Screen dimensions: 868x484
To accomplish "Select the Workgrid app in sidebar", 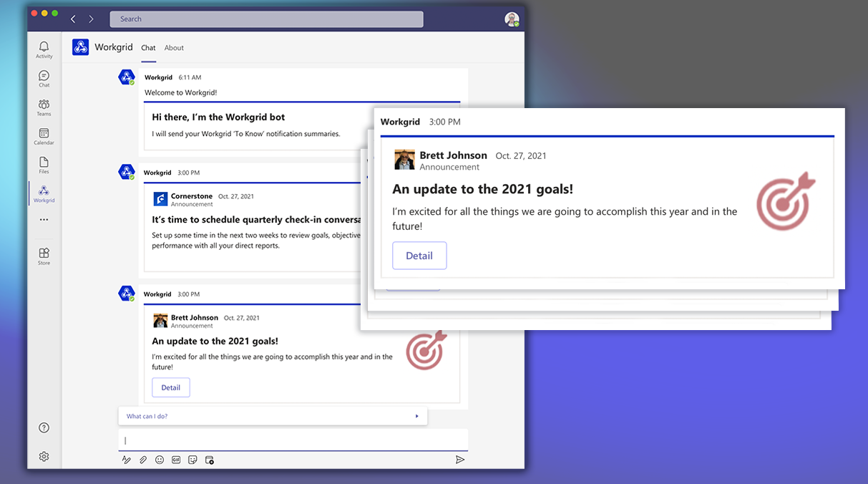I will pos(44,194).
